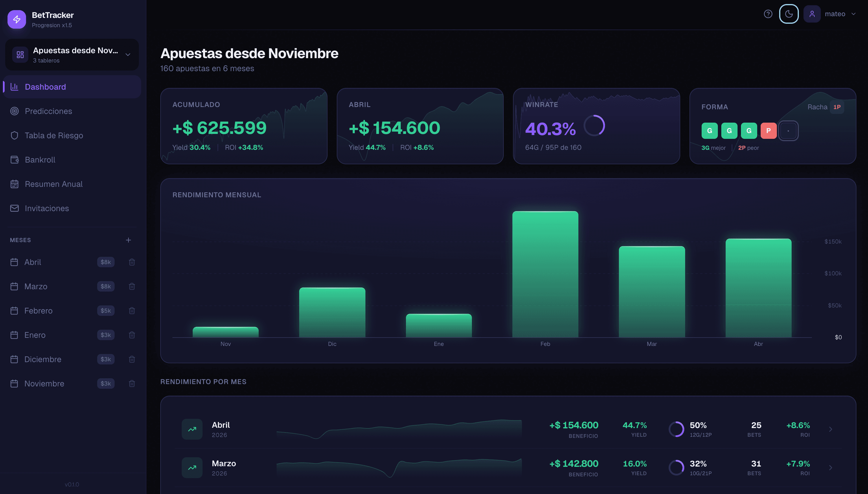Viewport: 868px width, 494px height.
Task: Delete the Febrero month via trash icon
Action: pyautogui.click(x=132, y=310)
